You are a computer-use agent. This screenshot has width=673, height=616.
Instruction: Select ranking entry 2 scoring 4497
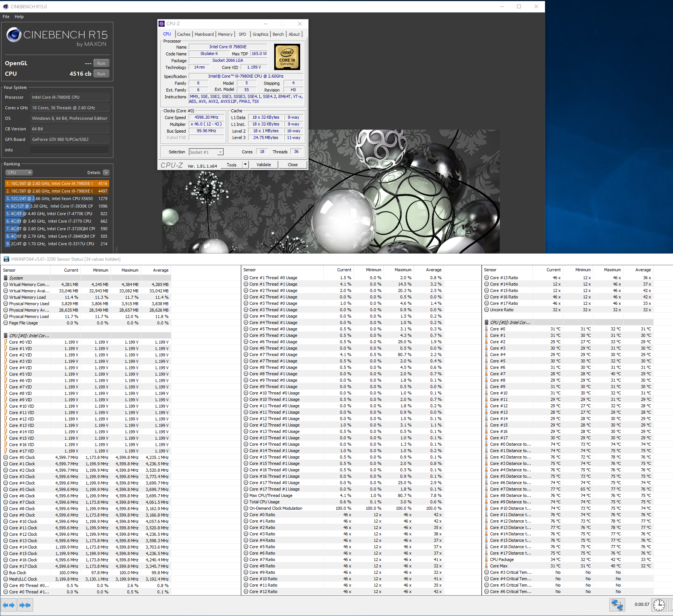pyautogui.click(x=57, y=191)
